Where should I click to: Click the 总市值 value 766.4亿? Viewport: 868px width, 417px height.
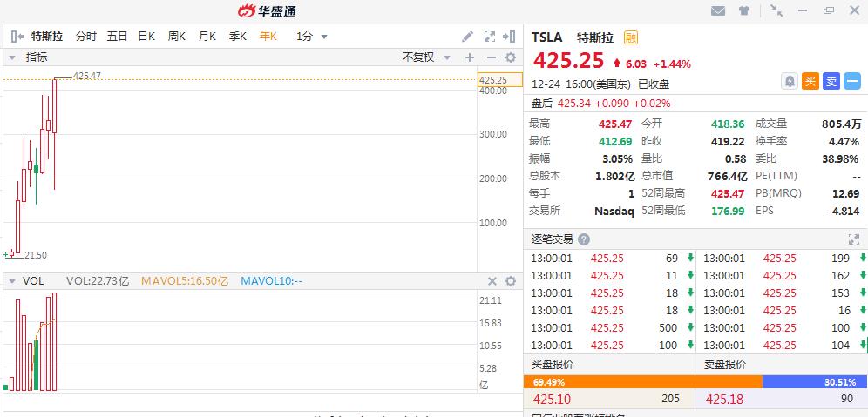726,177
